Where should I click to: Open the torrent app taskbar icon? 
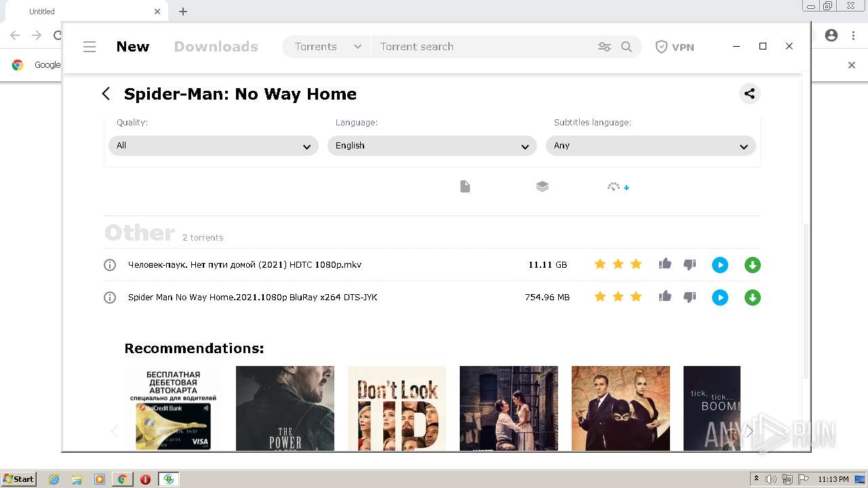pos(168,479)
